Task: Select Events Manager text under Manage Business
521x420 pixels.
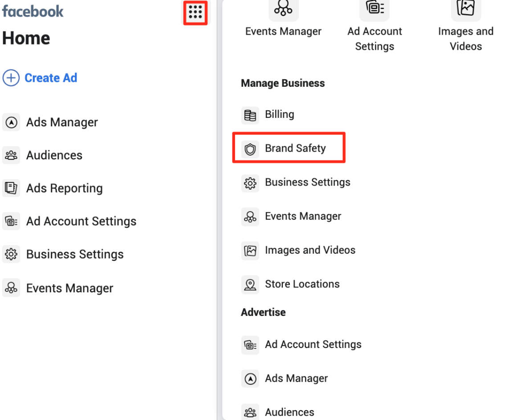Action: coord(303,216)
